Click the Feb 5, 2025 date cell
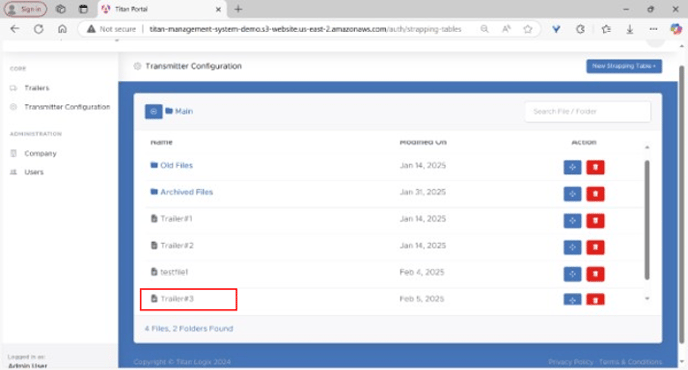 pos(422,299)
